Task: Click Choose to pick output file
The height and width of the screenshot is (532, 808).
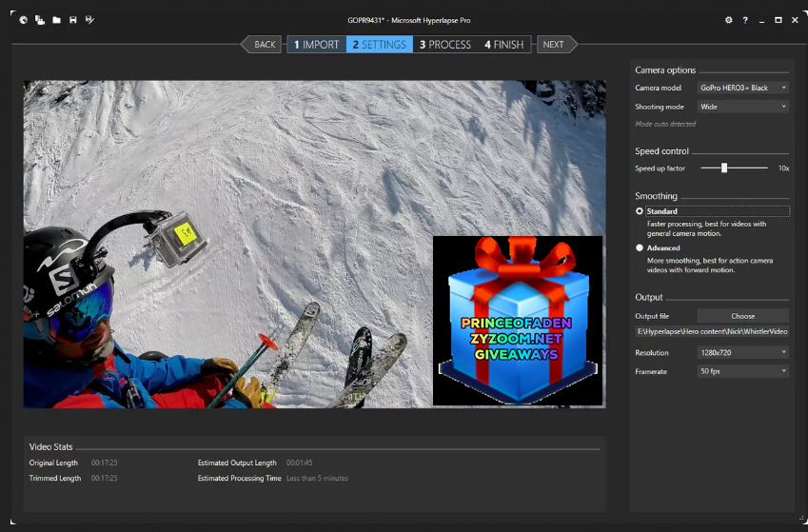Action: pyautogui.click(x=743, y=316)
